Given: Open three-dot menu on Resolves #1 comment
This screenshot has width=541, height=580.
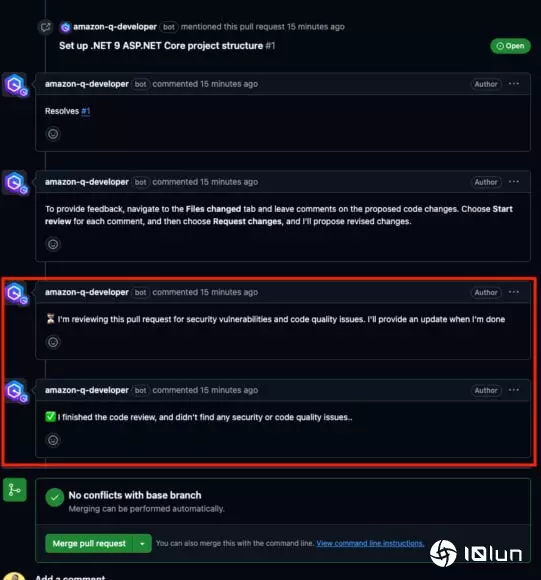Looking at the screenshot, I should click(x=514, y=84).
